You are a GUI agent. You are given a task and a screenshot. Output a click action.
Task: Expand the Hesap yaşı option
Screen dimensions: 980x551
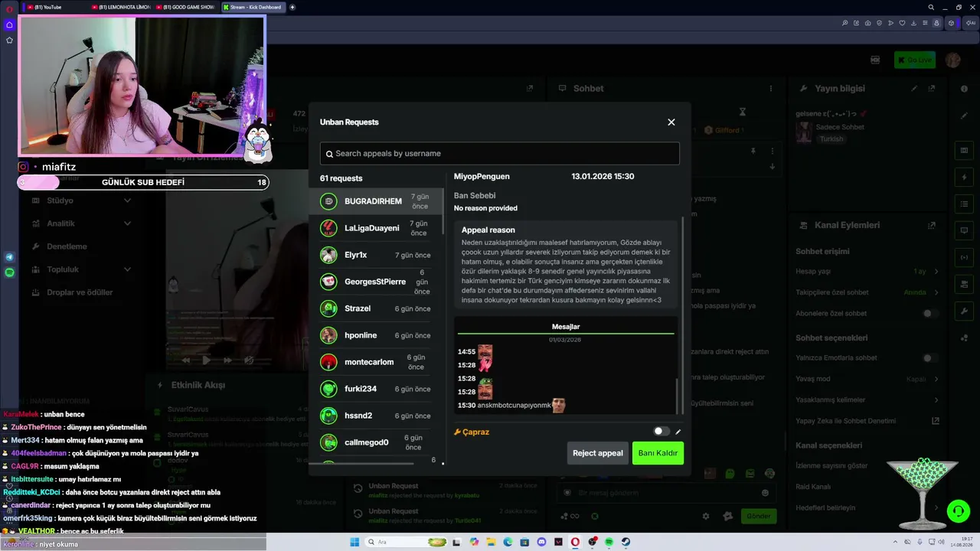click(x=936, y=272)
